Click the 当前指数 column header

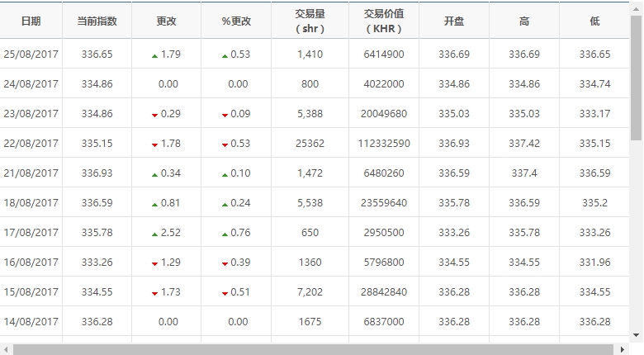coord(97,21)
